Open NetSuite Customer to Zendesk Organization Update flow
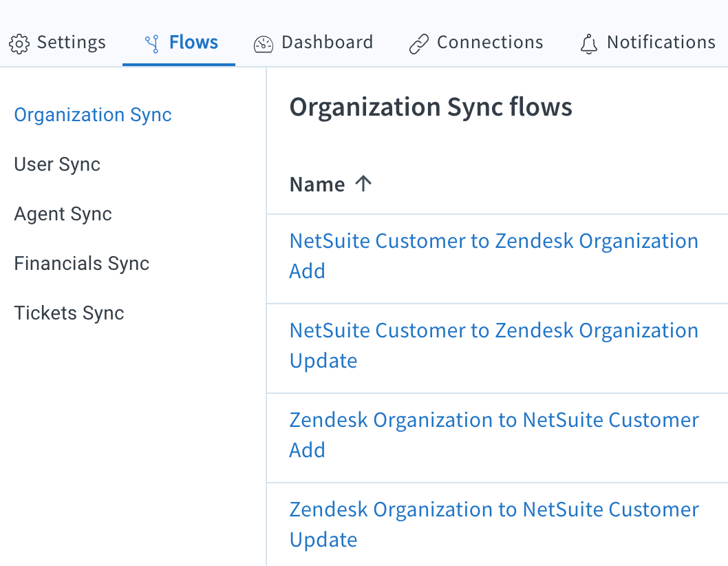728x566 pixels. (494, 345)
